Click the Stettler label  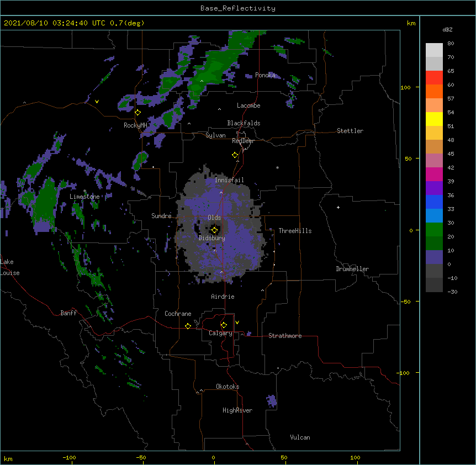click(x=350, y=131)
